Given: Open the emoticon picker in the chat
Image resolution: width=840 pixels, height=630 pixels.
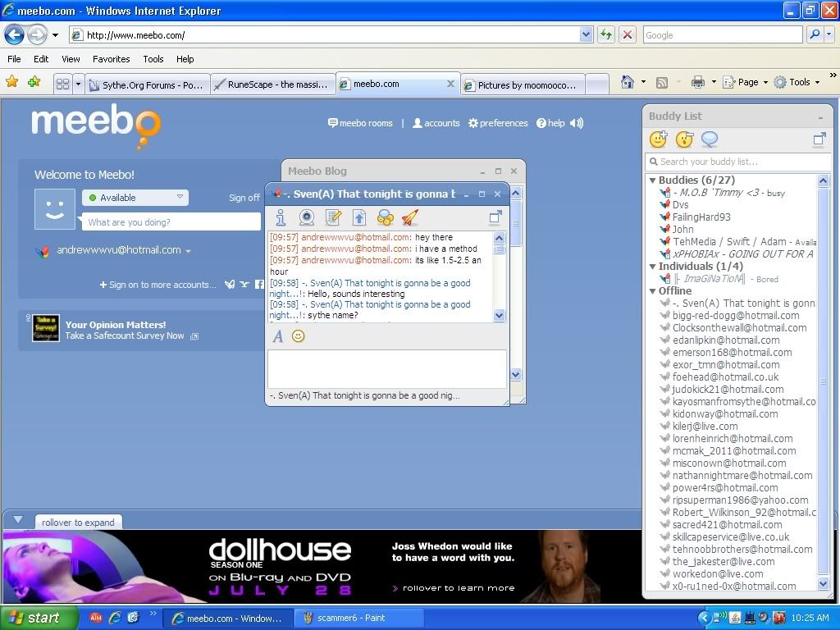Looking at the screenshot, I should click(x=299, y=336).
